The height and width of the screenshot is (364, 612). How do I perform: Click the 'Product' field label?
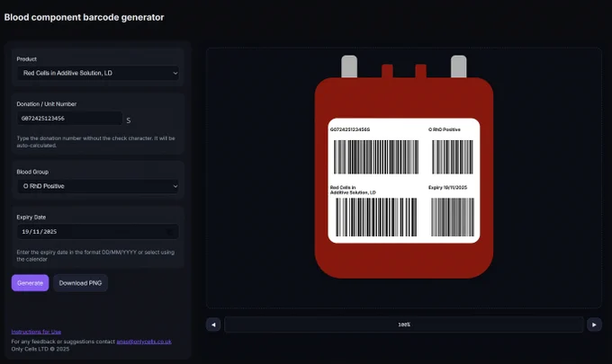tap(26, 58)
